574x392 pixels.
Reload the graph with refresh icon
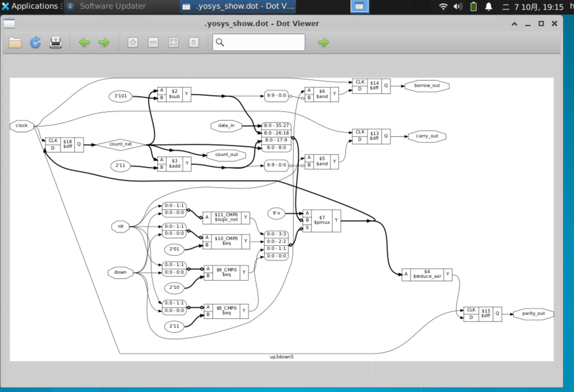coord(35,43)
